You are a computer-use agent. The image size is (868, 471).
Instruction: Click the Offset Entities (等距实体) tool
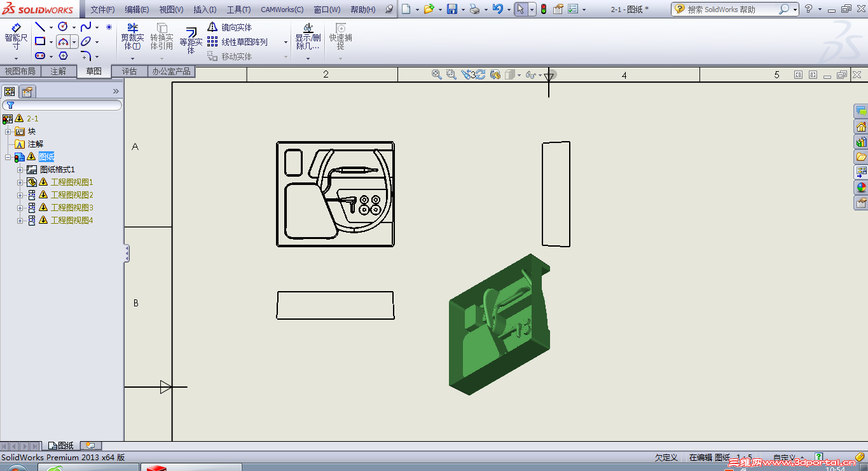[x=191, y=40]
